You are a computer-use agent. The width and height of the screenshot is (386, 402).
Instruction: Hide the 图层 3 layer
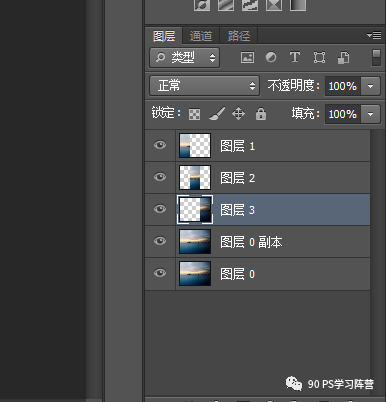pyautogui.click(x=160, y=209)
